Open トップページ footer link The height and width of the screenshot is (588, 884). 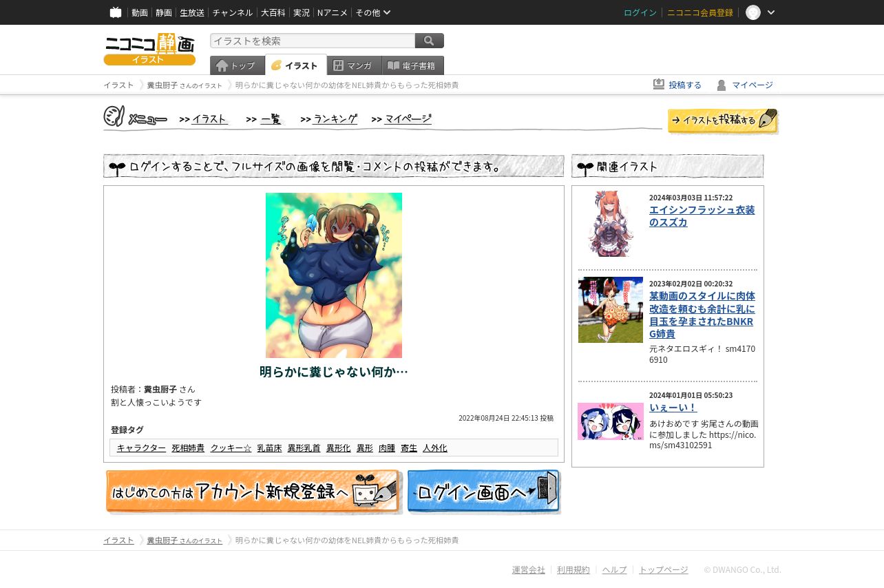(x=664, y=569)
